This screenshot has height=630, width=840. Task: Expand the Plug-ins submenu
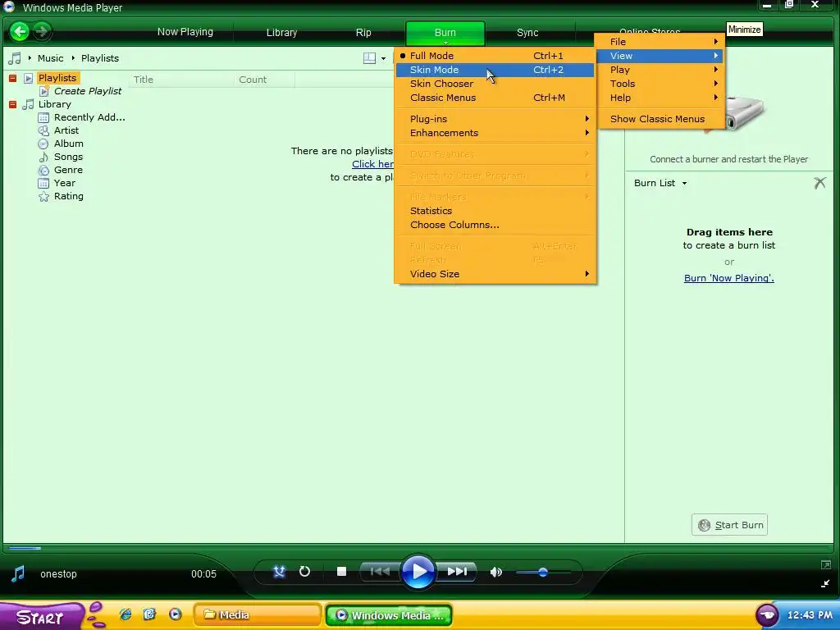pos(495,119)
